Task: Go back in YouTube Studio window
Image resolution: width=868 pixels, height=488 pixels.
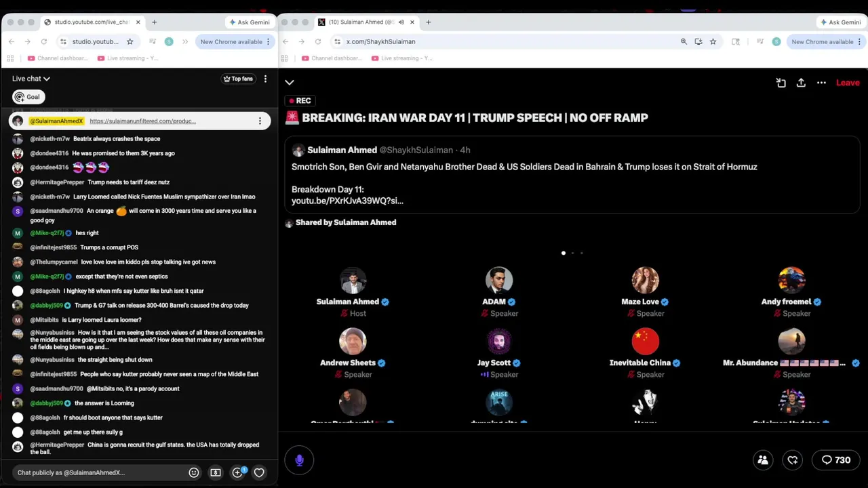Action: (x=12, y=41)
